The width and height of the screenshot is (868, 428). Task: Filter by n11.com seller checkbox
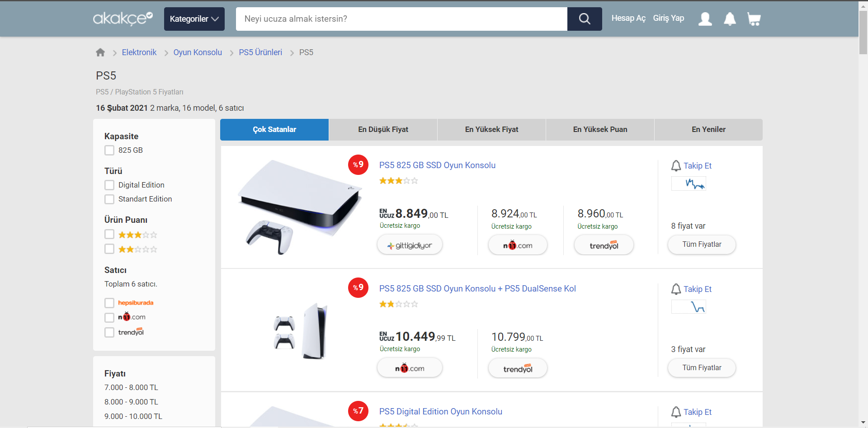coord(109,318)
